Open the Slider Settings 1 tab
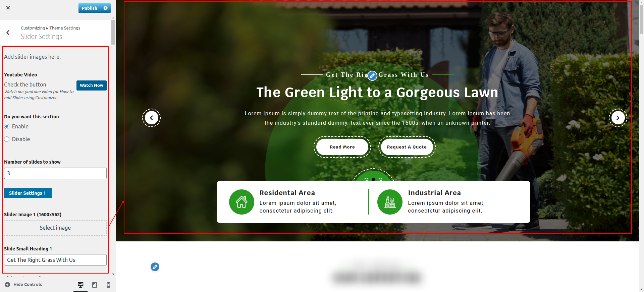This screenshot has width=644, height=292. (28, 193)
